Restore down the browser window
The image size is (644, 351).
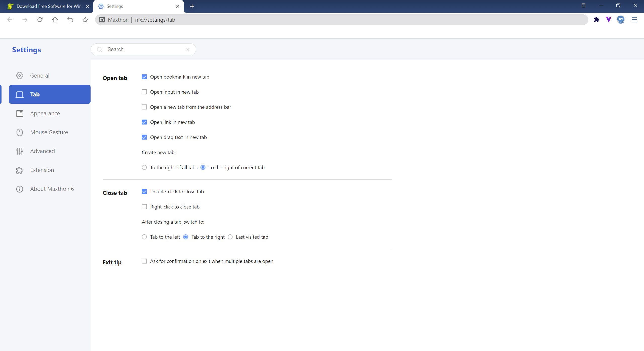(x=618, y=6)
